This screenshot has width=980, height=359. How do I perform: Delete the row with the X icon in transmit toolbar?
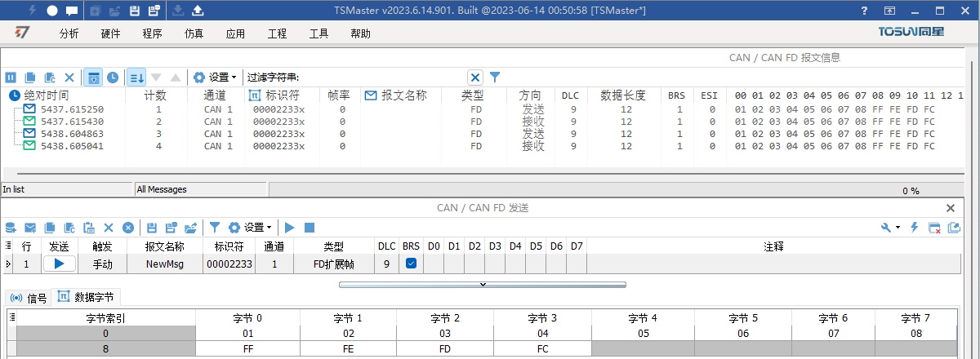pyautogui.click(x=109, y=228)
